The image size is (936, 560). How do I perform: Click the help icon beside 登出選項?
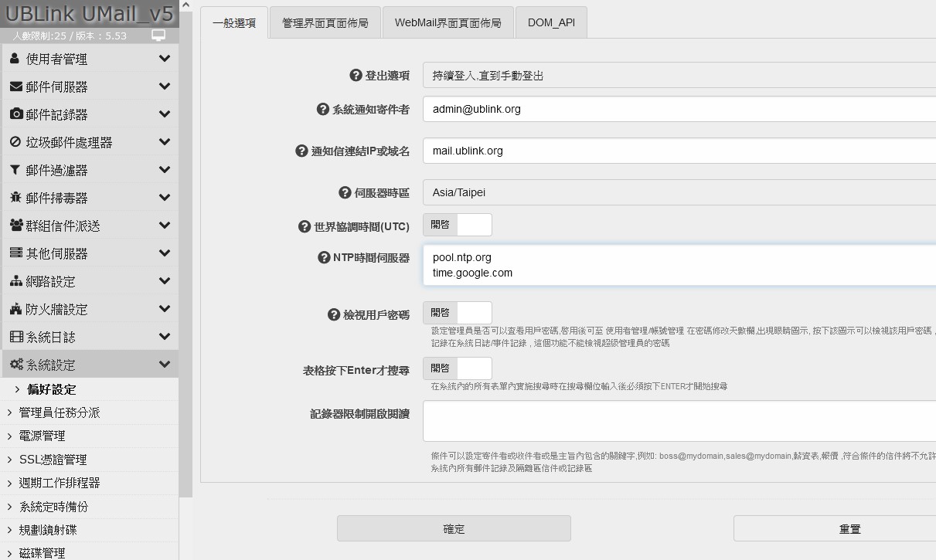click(356, 76)
